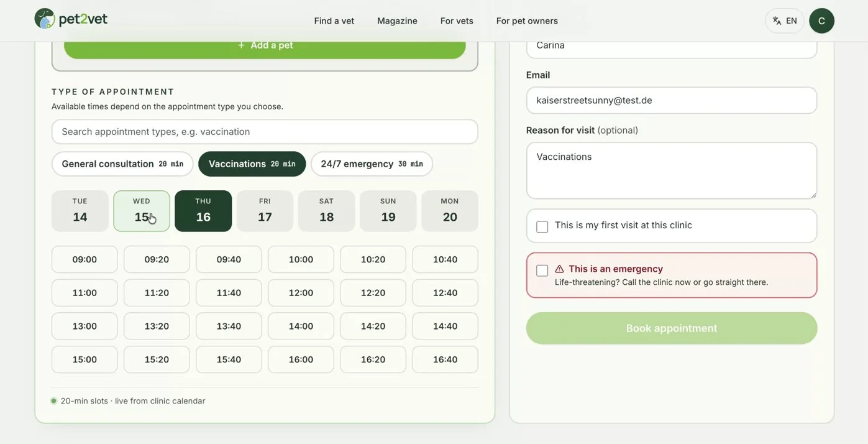Click the emergency warning triangle icon
This screenshot has width=868, height=444.
point(559,269)
